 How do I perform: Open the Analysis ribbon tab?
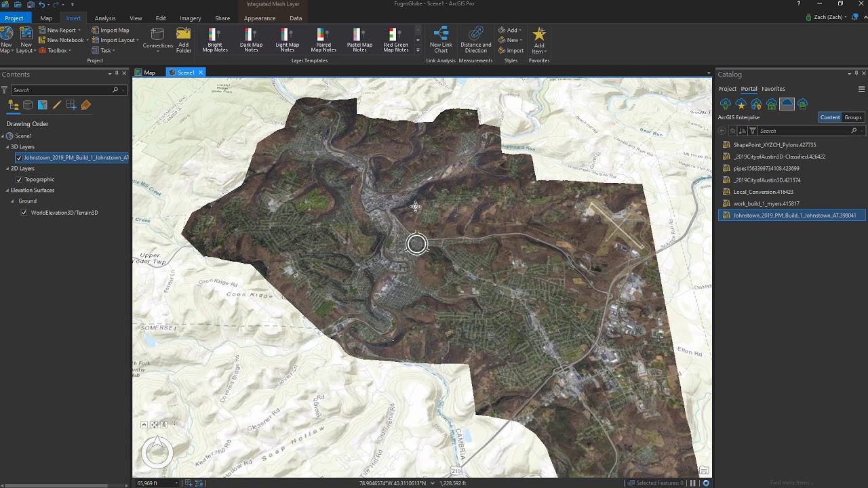click(x=105, y=18)
